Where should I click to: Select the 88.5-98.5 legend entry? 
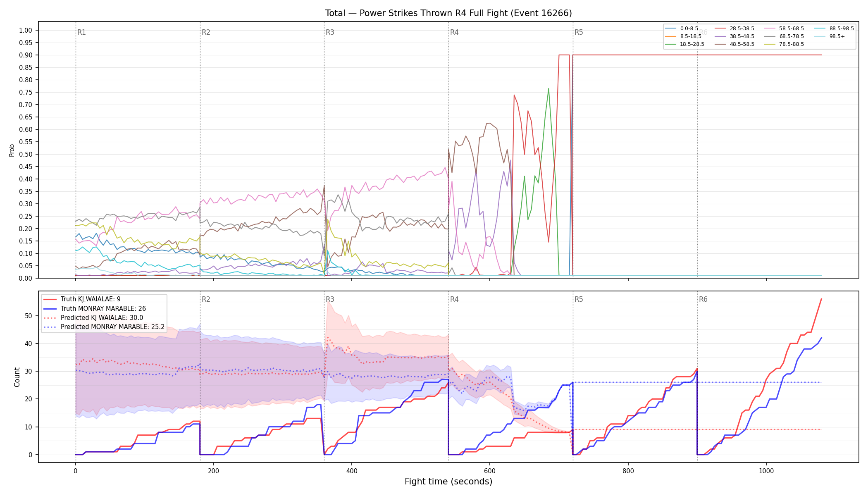pos(834,29)
